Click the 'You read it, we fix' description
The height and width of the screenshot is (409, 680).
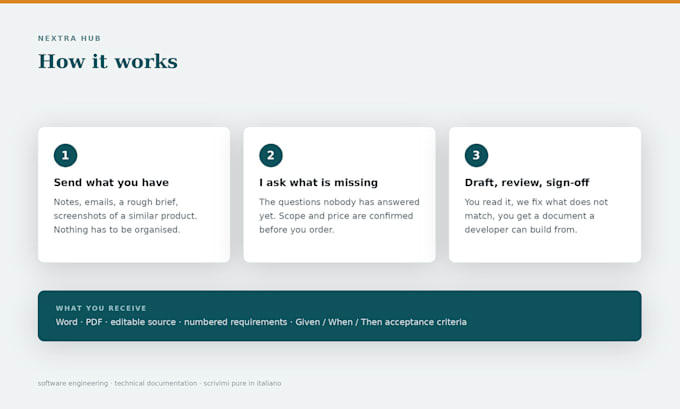pyautogui.click(x=536, y=216)
